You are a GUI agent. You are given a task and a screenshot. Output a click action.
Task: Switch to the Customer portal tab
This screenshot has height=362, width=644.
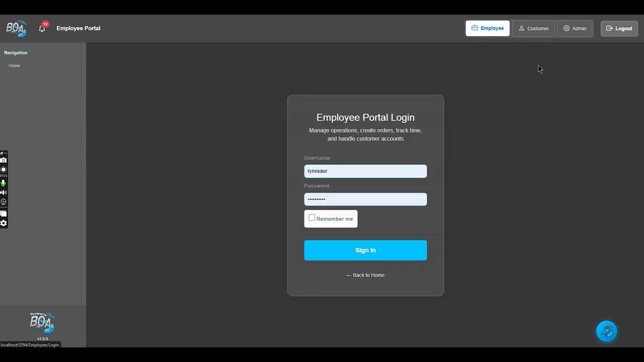click(534, 28)
